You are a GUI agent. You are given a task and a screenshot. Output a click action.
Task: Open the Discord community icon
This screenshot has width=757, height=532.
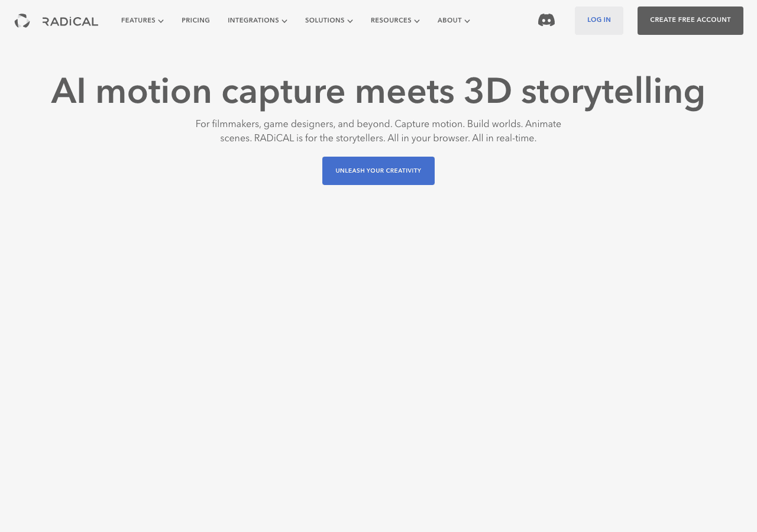(546, 20)
